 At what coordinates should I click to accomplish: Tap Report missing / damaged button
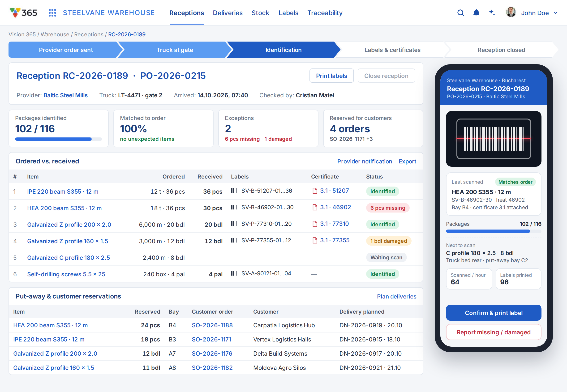click(493, 332)
